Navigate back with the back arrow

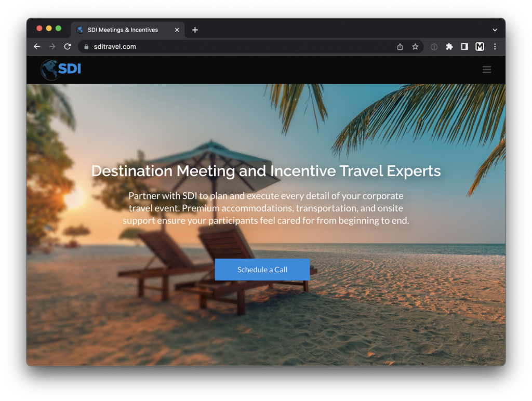(x=36, y=46)
